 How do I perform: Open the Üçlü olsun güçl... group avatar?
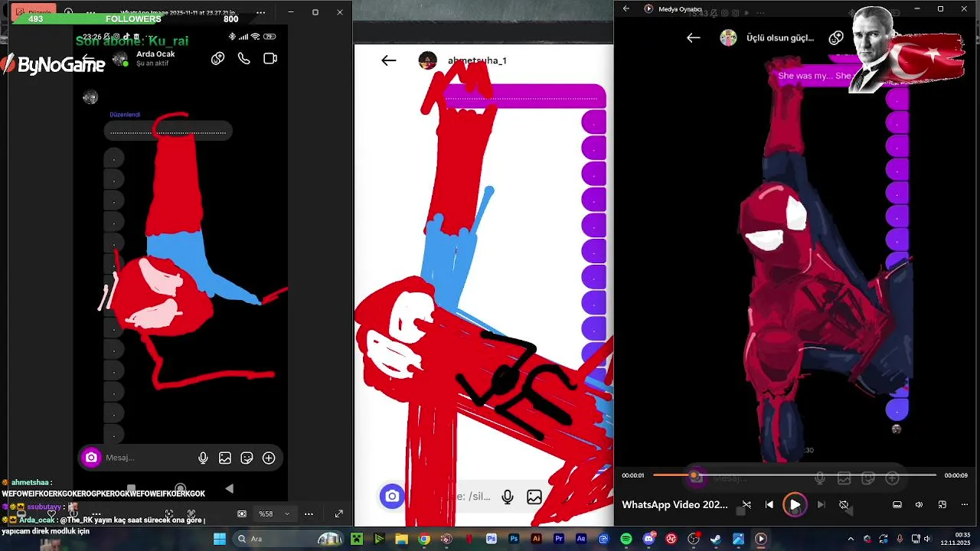728,37
